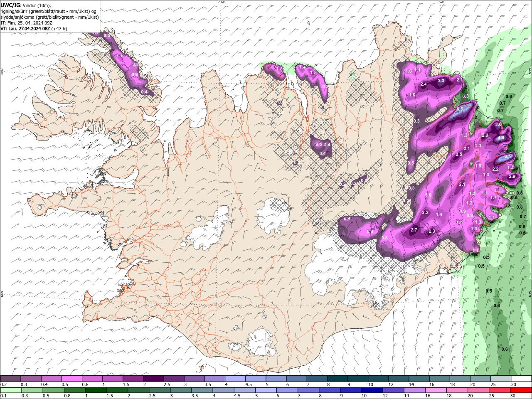Click the light pink 16 swatch in lower legend row
532x399 pixels.
tap(435, 390)
